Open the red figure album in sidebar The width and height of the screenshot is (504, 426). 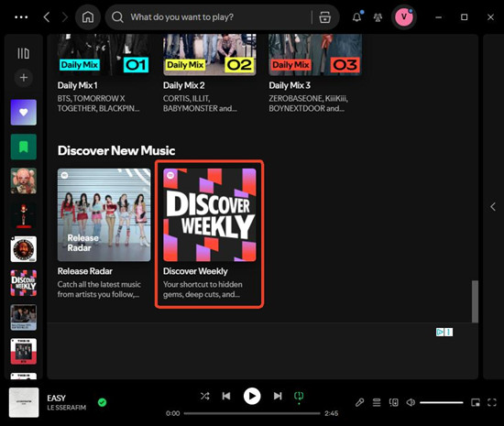click(24, 215)
